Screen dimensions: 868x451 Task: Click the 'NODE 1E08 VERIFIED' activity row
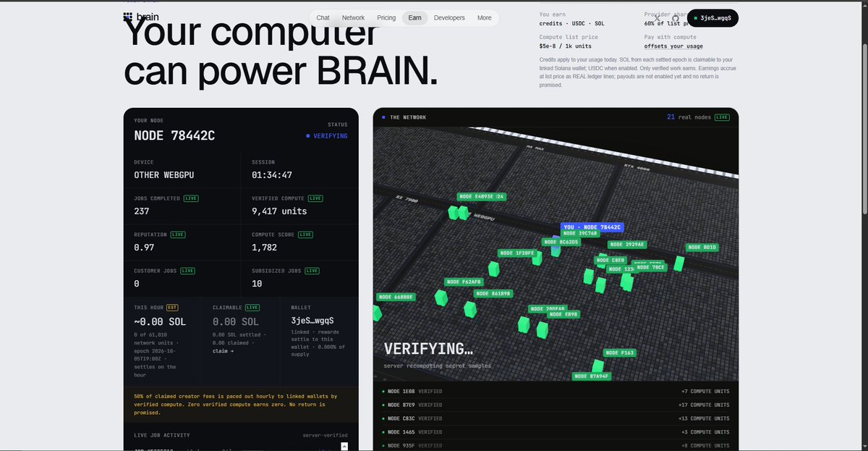click(x=556, y=392)
